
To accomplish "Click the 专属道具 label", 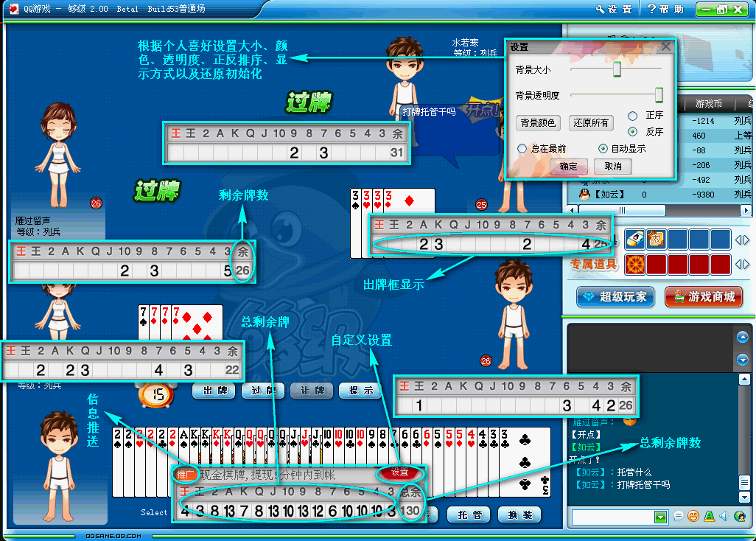I will click(593, 265).
